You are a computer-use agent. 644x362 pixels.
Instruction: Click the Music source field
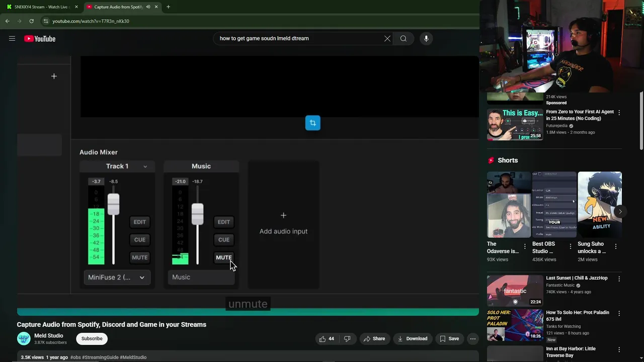click(x=201, y=277)
